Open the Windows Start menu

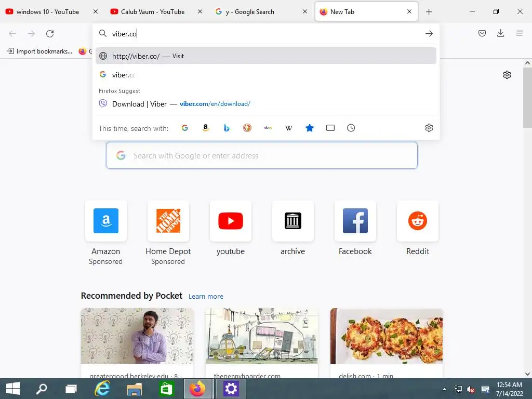click(13, 389)
